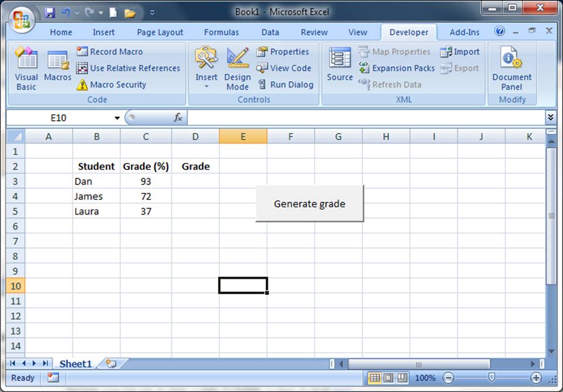The image size is (563, 392).
Task: Click Import in the XML group
Action: point(464,52)
